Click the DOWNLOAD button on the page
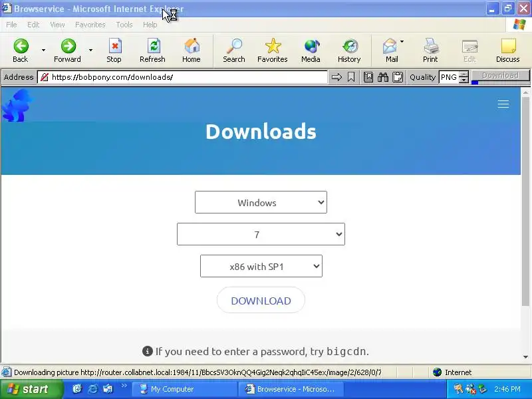The width and height of the screenshot is (532, 399). (261, 301)
